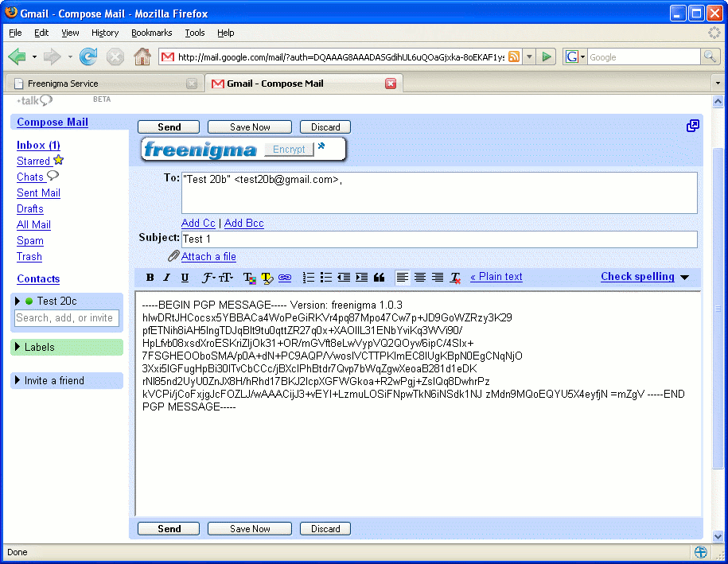Insert a bulleted list
This screenshot has height=564, width=728.
(x=326, y=277)
